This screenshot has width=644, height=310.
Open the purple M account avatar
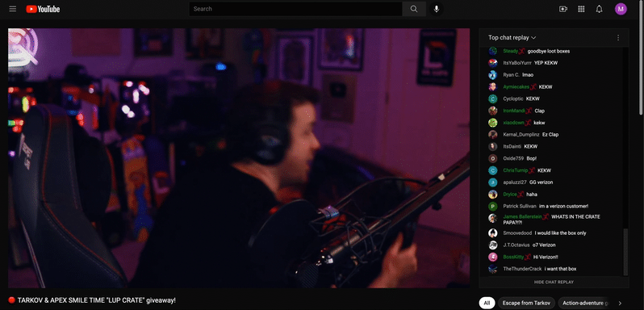(x=621, y=9)
